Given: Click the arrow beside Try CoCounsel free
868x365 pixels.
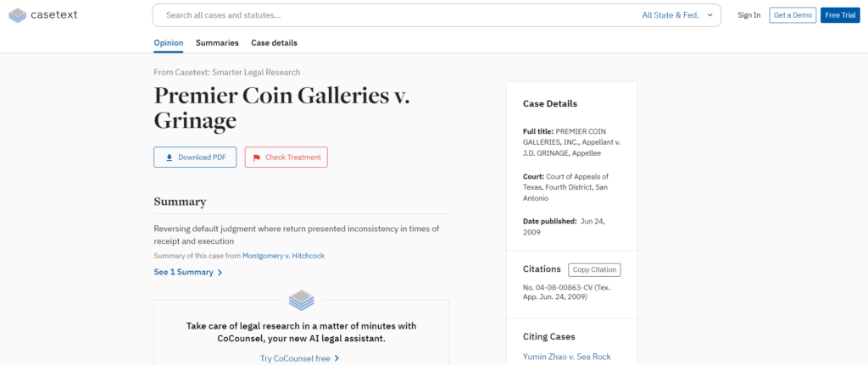Looking at the screenshot, I should pyautogui.click(x=337, y=358).
